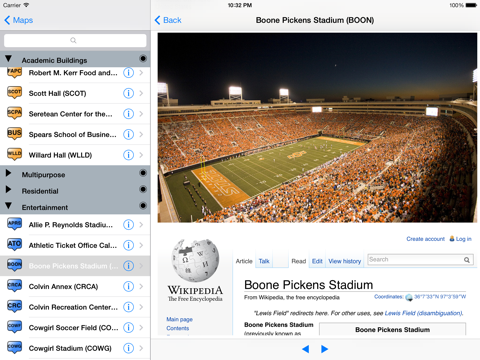Open Athletic Ticket Office row chevron
The image size is (480, 360).
[141, 245]
